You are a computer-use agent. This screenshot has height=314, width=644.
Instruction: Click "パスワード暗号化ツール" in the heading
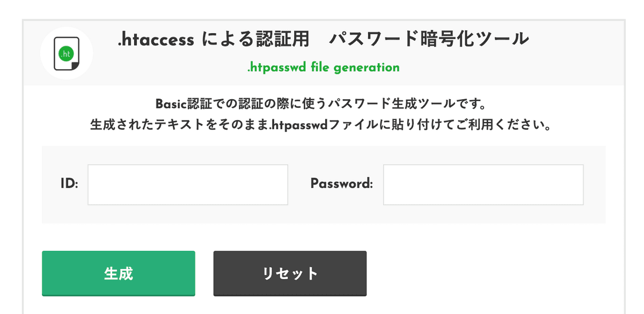(429, 40)
